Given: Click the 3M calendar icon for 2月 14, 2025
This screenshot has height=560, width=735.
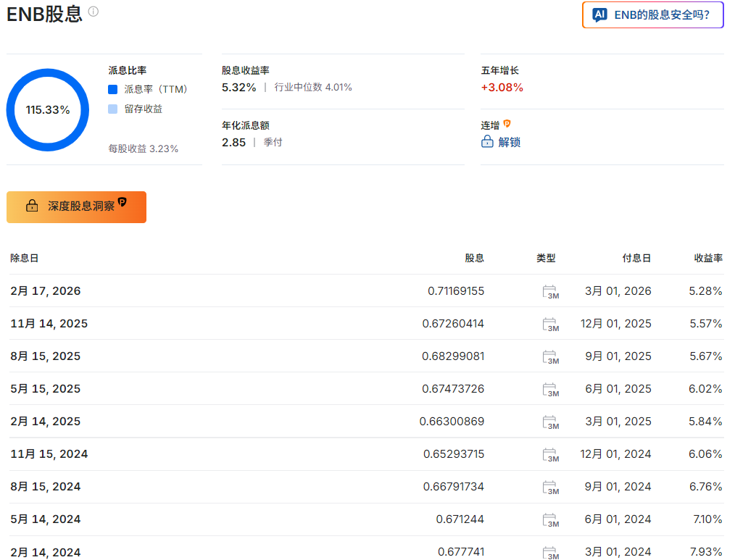Looking at the screenshot, I should (x=550, y=422).
